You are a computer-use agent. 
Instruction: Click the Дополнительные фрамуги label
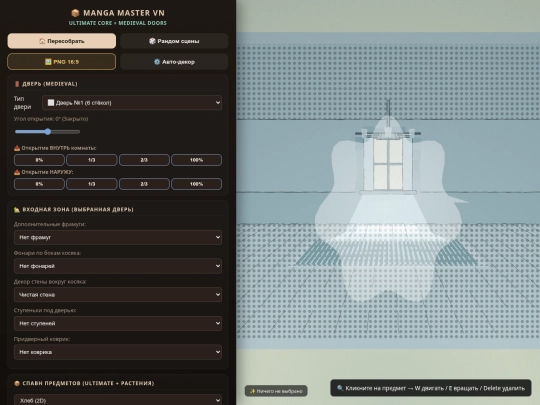(x=50, y=224)
